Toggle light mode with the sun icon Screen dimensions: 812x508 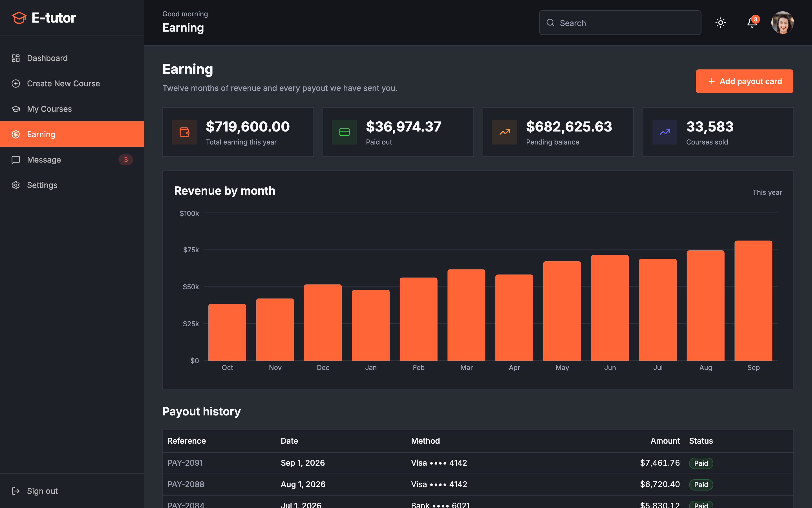coord(721,23)
